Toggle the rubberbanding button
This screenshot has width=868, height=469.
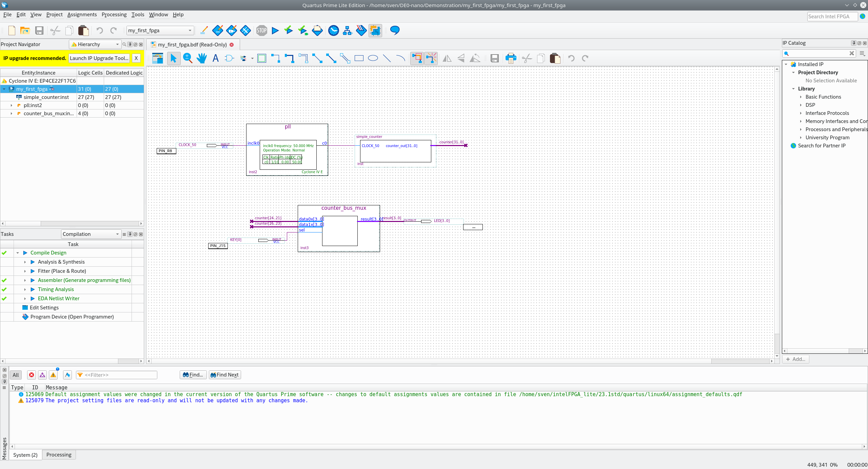[417, 58]
